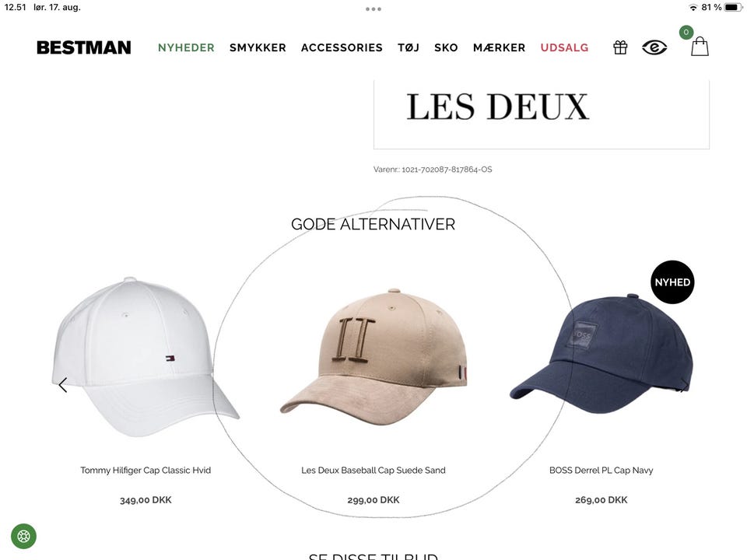
Task: Show previous alternatives with left arrow
Action: click(x=63, y=385)
